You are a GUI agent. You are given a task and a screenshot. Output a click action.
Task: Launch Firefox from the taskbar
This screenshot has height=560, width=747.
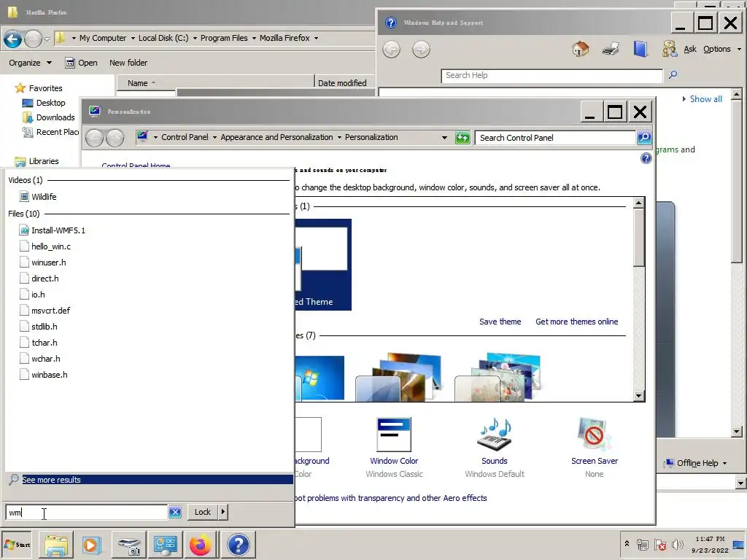200,545
